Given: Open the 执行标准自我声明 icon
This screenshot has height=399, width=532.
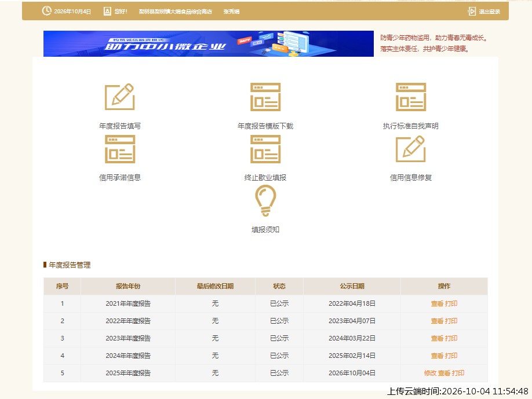Looking at the screenshot, I should [411, 97].
